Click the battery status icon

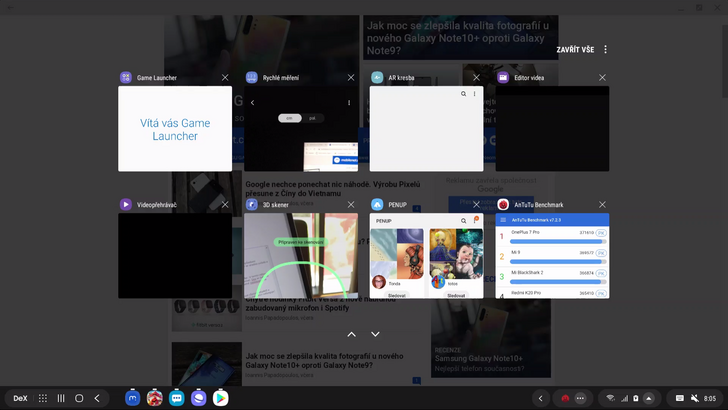(636, 398)
